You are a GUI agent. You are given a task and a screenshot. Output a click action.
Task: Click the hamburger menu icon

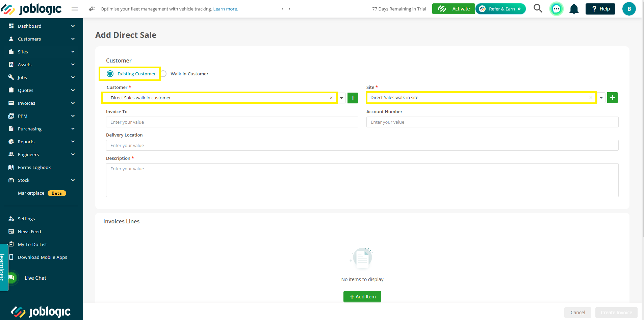(75, 9)
